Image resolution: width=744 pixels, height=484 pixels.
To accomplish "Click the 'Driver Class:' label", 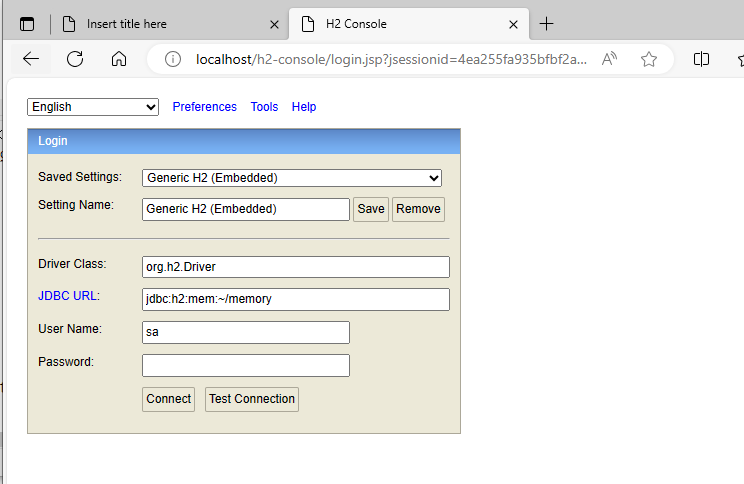I will [72, 264].
